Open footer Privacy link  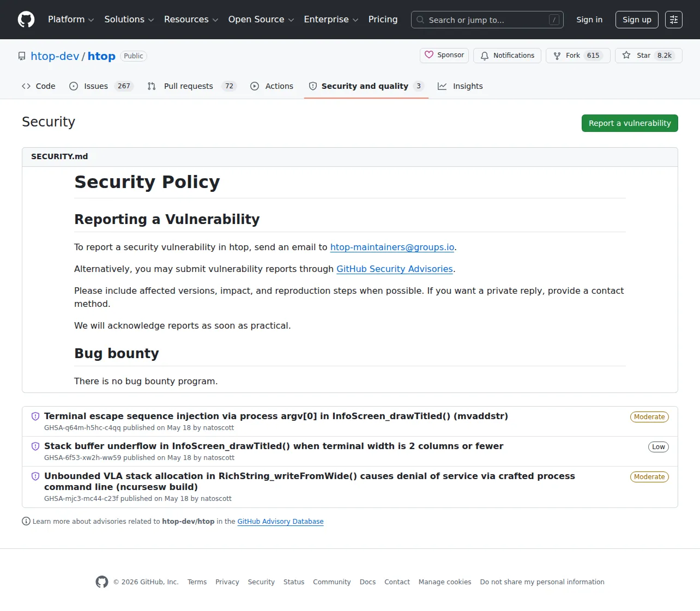tap(227, 582)
